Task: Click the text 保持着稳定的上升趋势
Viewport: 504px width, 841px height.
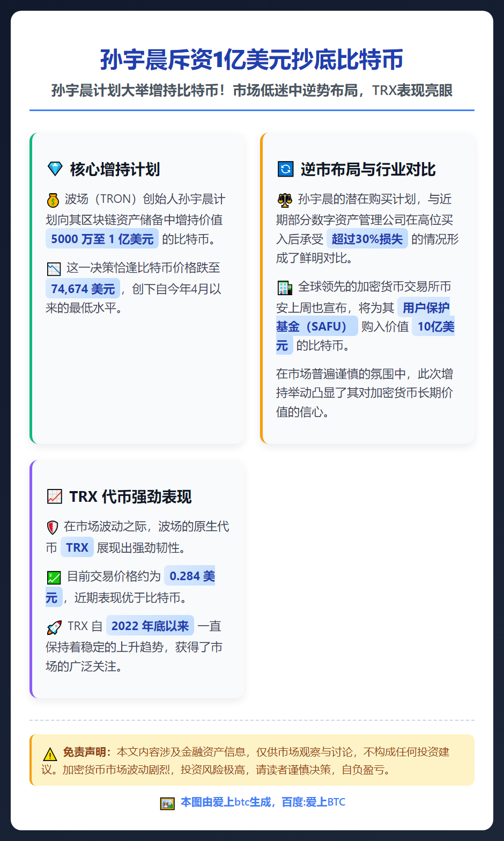Action: (x=105, y=647)
